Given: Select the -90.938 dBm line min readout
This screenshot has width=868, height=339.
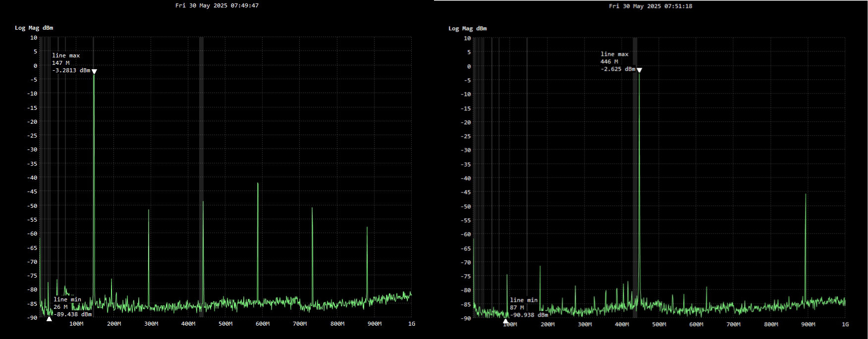Looking at the screenshot, I should (x=529, y=315).
